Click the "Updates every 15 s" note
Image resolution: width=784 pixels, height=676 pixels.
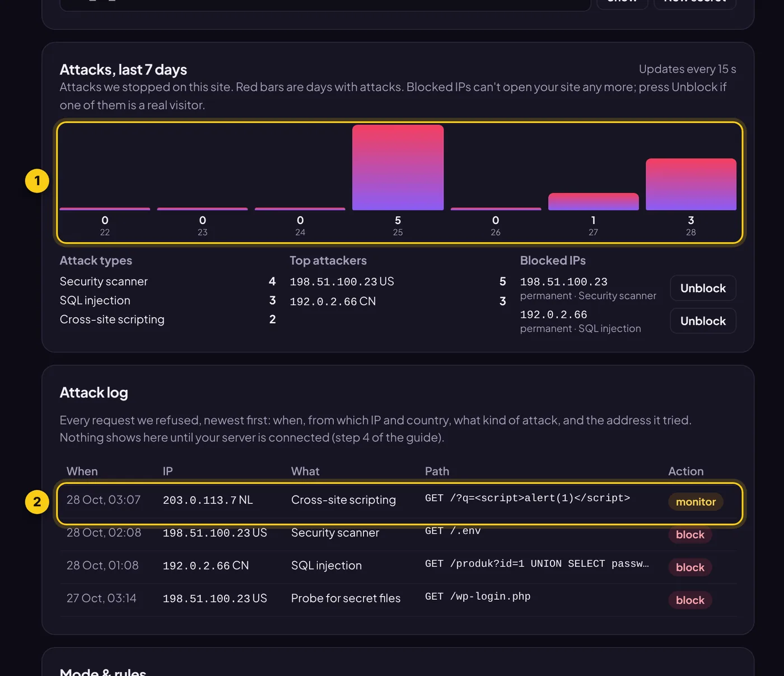tap(687, 69)
